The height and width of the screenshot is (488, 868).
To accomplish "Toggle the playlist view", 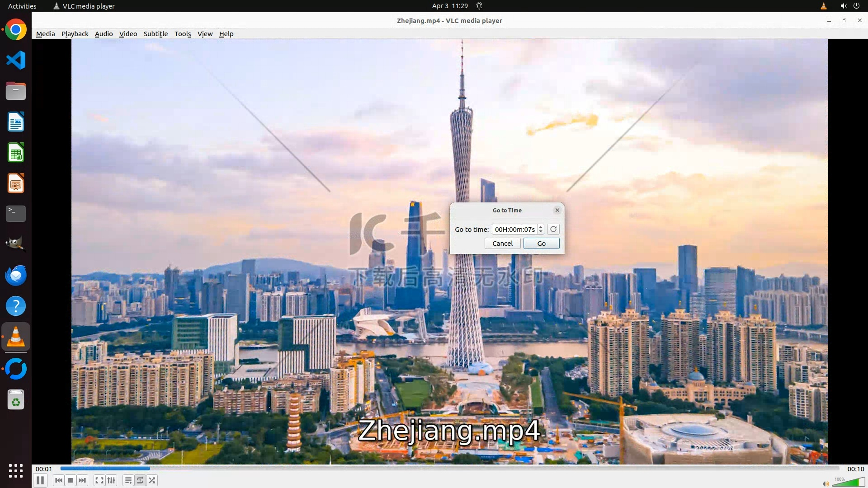I will pos(128,480).
